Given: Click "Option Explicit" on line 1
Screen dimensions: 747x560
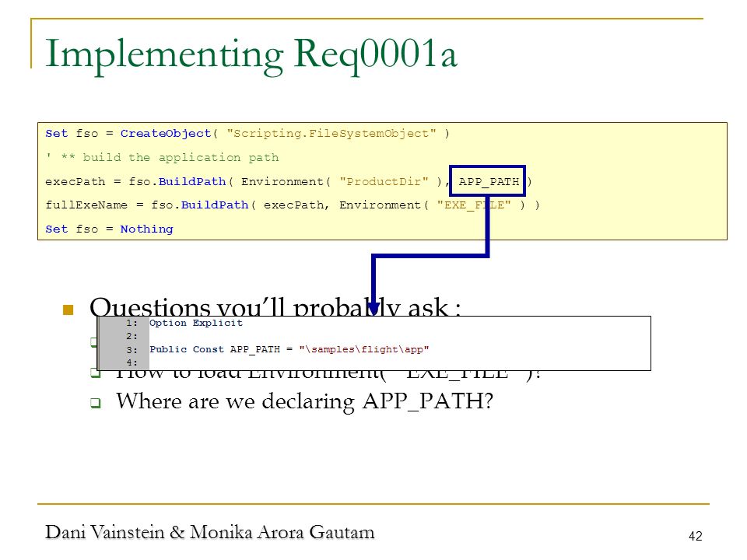Looking at the screenshot, I should click(196, 323).
